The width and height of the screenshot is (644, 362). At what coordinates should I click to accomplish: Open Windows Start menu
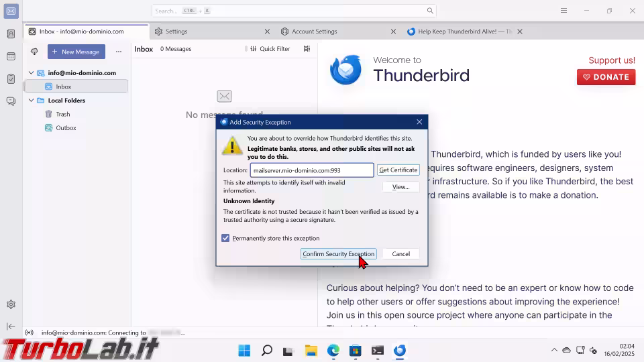[244, 351]
